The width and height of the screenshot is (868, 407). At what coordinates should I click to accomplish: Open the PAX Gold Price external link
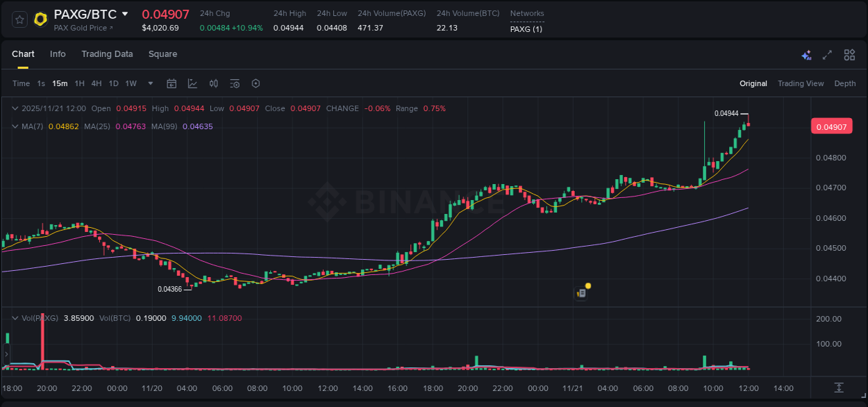coord(83,28)
